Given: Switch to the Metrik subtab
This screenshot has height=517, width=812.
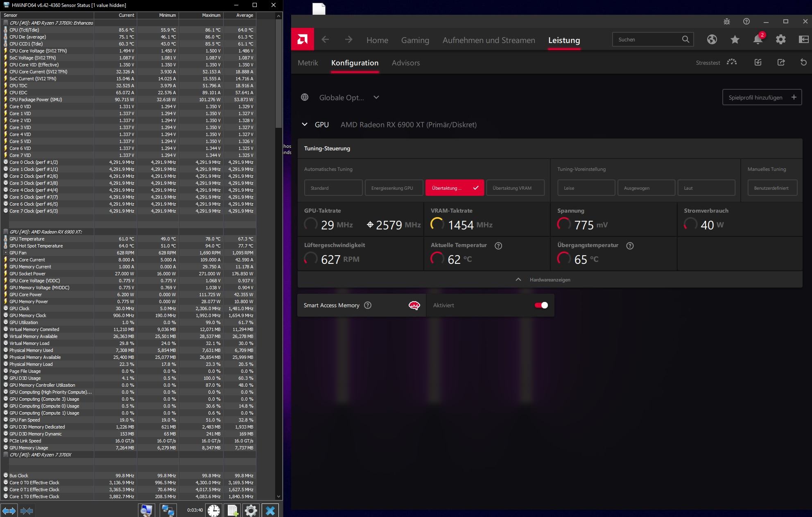Looking at the screenshot, I should [308, 63].
